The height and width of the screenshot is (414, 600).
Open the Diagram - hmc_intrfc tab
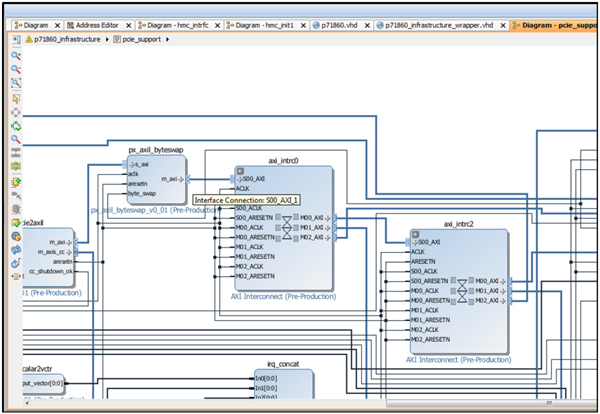click(x=174, y=23)
